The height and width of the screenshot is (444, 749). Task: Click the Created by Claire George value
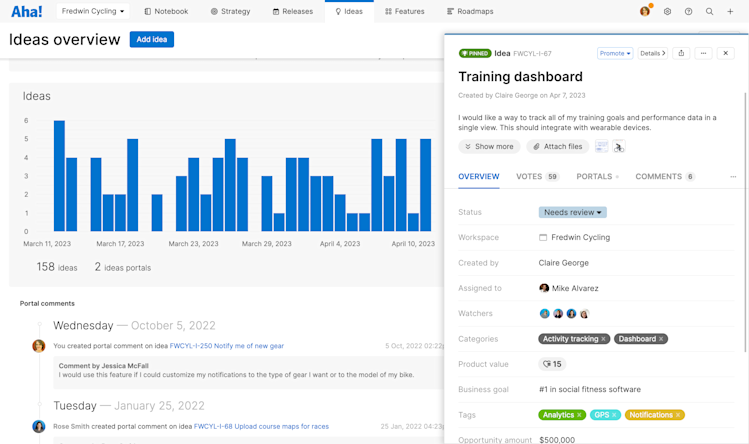pyautogui.click(x=564, y=263)
